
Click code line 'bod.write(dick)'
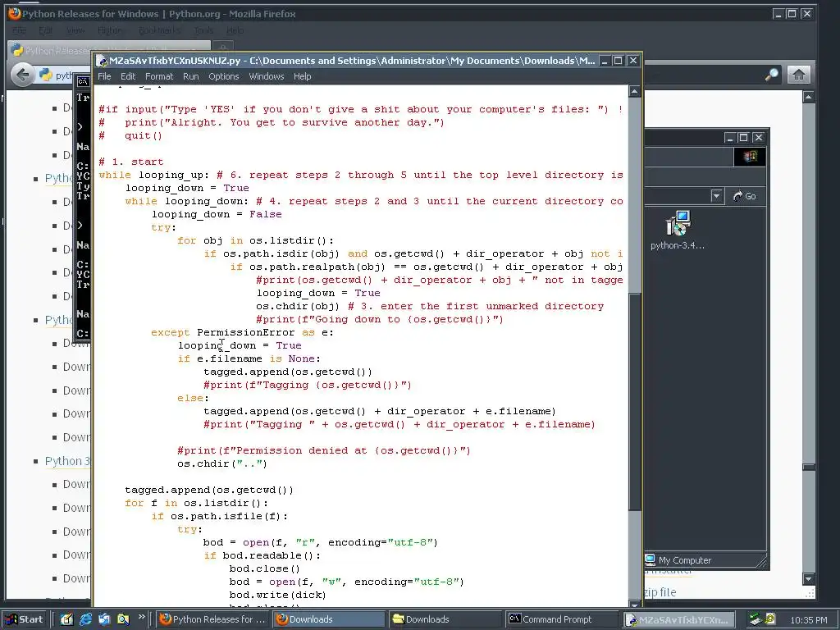coord(277,595)
